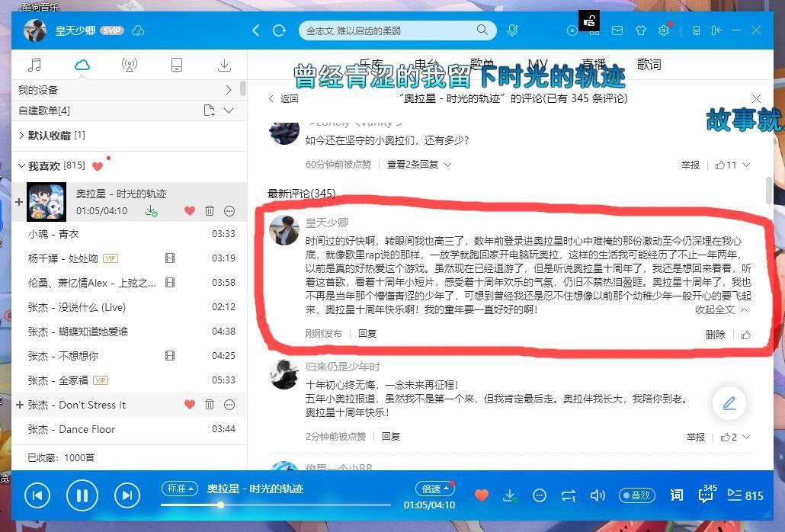Viewport: 785px width, 532px height.
Task: Switch to 歌单 tab
Action: pyautogui.click(x=482, y=65)
